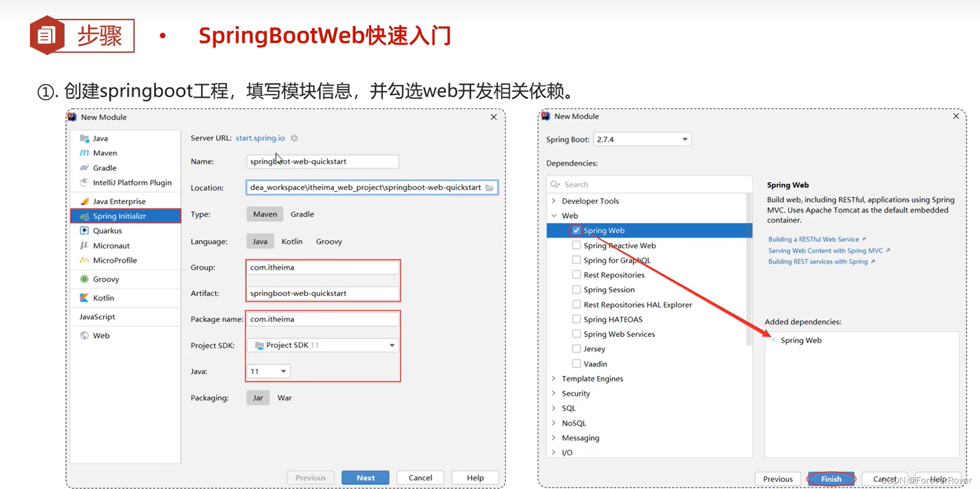Click Cancel in left New Module dialog
The width and height of the screenshot is (980, 489).
click(x=421, y=478)
